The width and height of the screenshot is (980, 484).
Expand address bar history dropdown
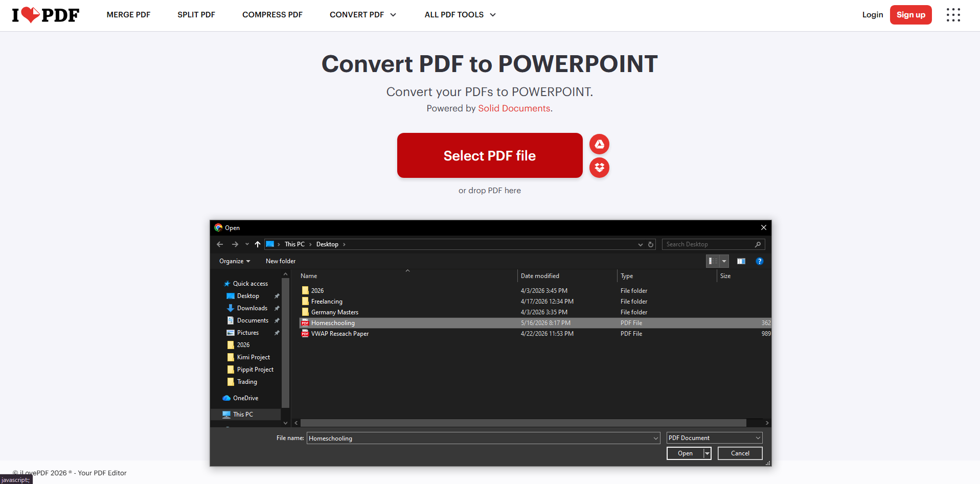[640, 244]
